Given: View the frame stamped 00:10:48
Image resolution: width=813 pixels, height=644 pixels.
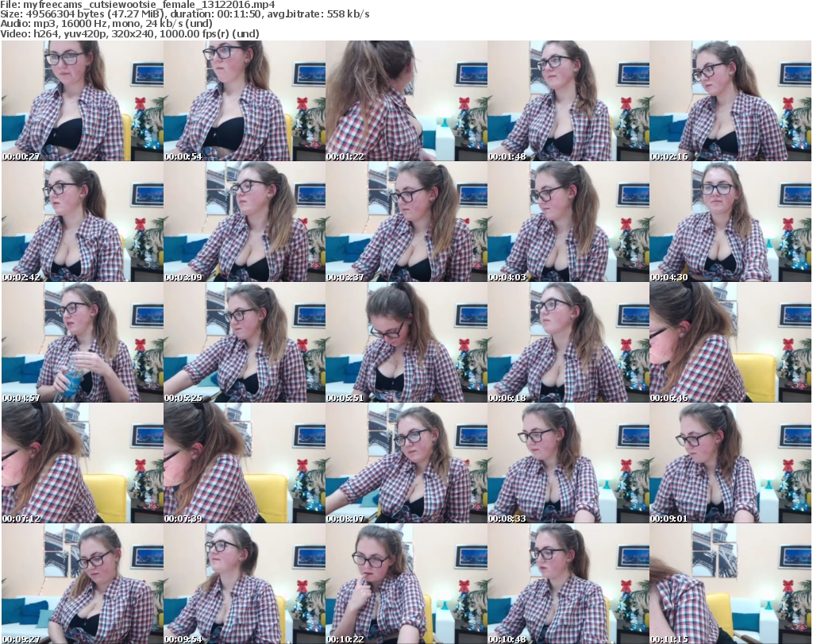Looking at the screenshot, I should (568, 584).
